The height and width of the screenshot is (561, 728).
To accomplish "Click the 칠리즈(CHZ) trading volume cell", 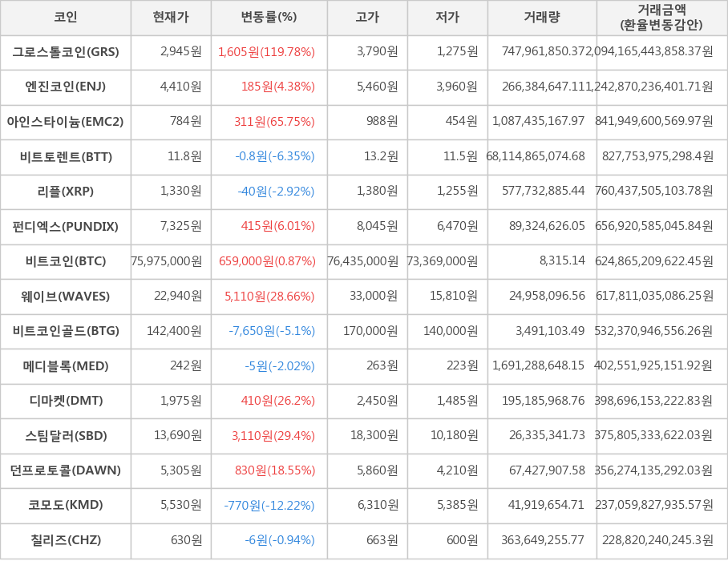I will 543,540.
